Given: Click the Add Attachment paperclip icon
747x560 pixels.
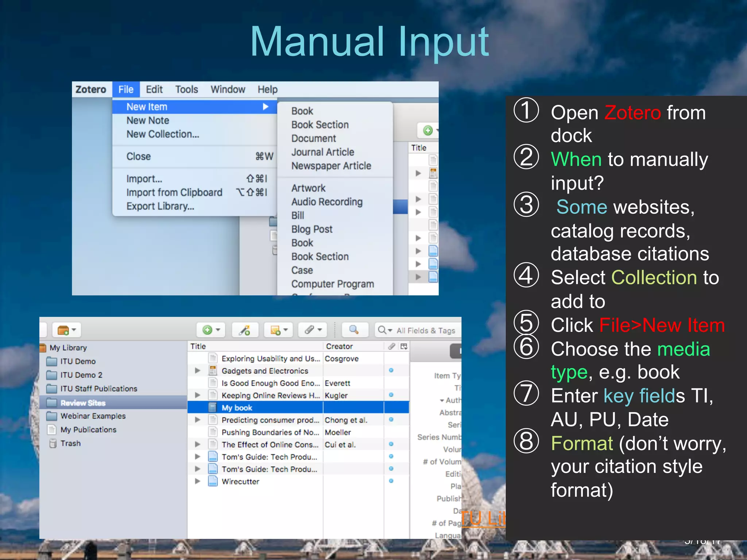Looking at the screenshot, I should tap(309, 330).
